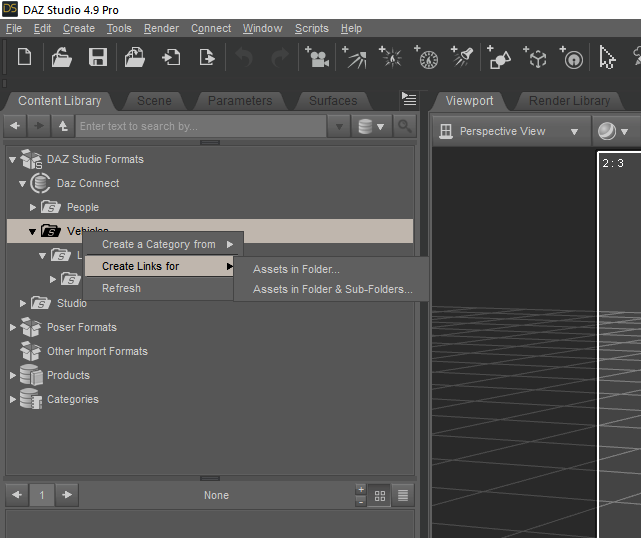Screen dimensions: 641x538
Task: Open the Window menu
Action: 262,28
